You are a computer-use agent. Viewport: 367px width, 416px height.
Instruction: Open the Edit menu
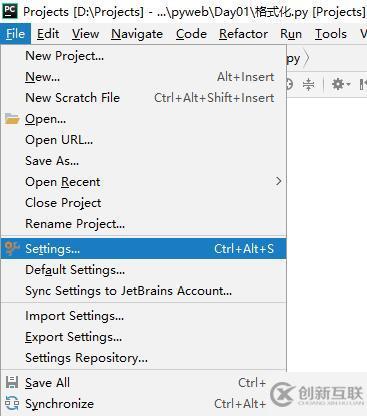point(48,34)
